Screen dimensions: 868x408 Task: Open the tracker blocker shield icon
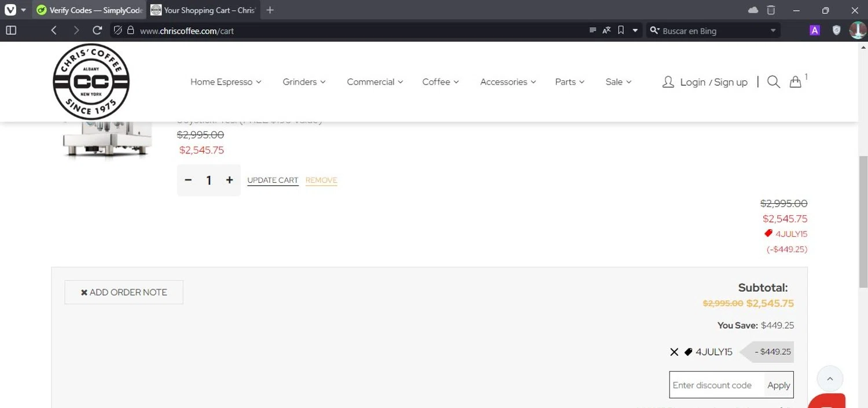[x=117, y=30]
